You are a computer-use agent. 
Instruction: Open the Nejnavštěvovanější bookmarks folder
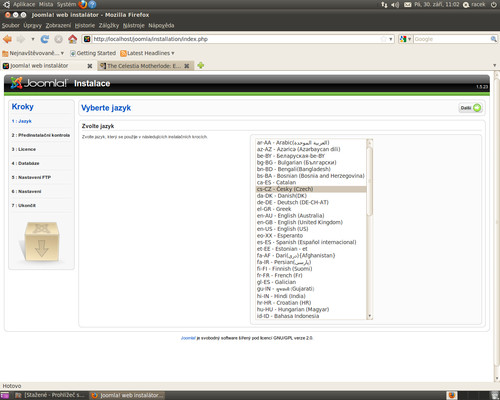click(x=33, y=53)
